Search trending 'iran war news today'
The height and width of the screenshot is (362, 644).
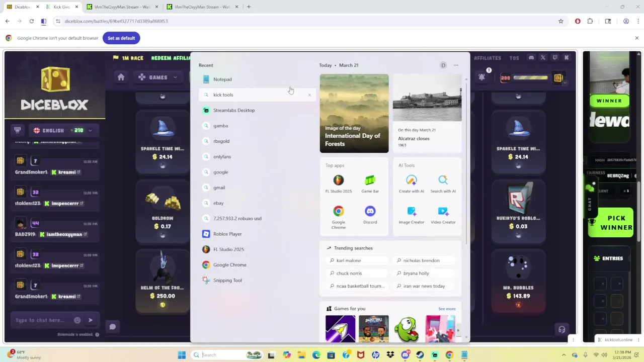[424, 286]
